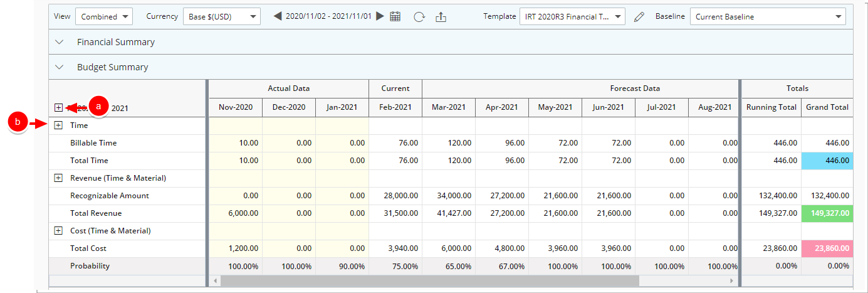Screen dimensions: 868x293
Task: Click the Nov-2020 column header
Action: pyautogui.click(x=236, y=107)
